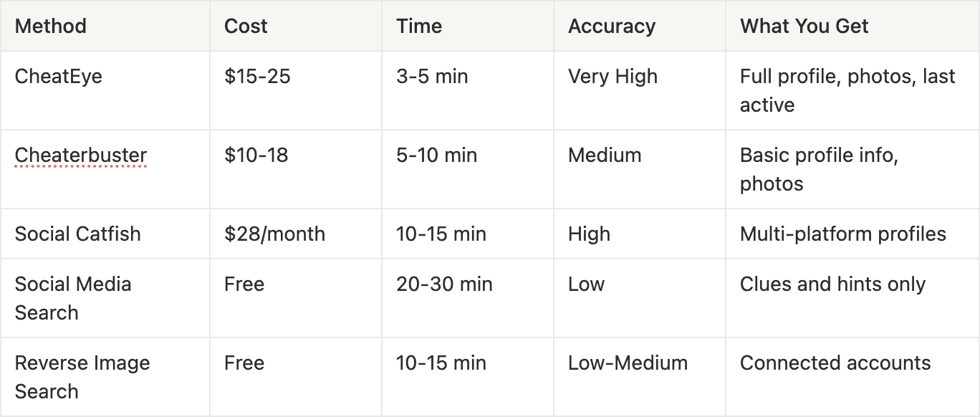Select the Accuracy column header
Screen dimensions: 980x417
(612, 27)
